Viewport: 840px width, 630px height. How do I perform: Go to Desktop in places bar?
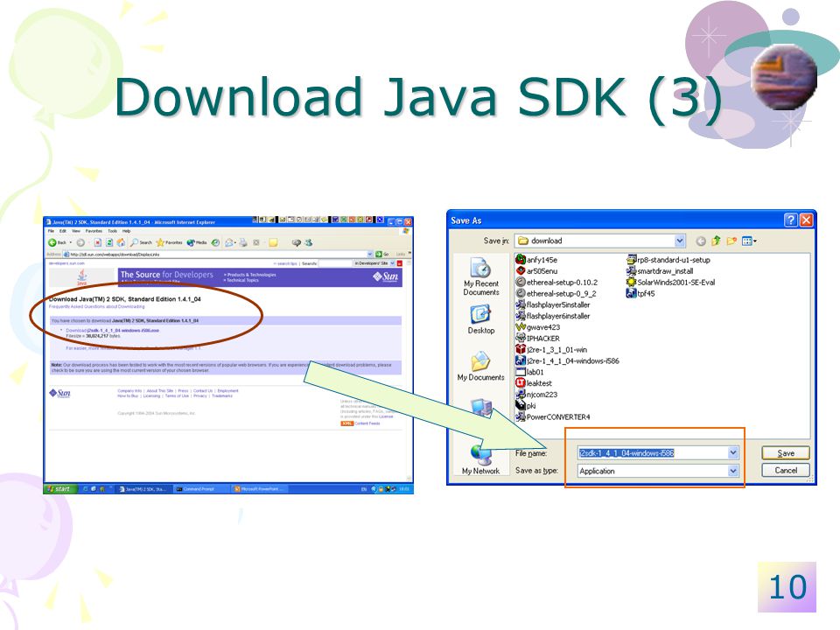coord(480,319)
